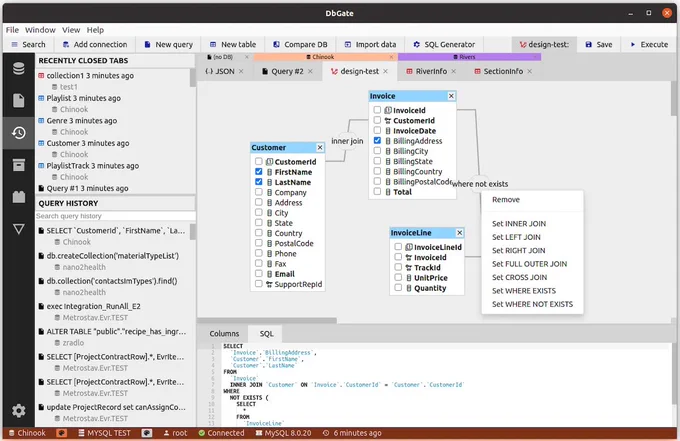
Task: Open Compare DB tool
Action: click(300, 44)
